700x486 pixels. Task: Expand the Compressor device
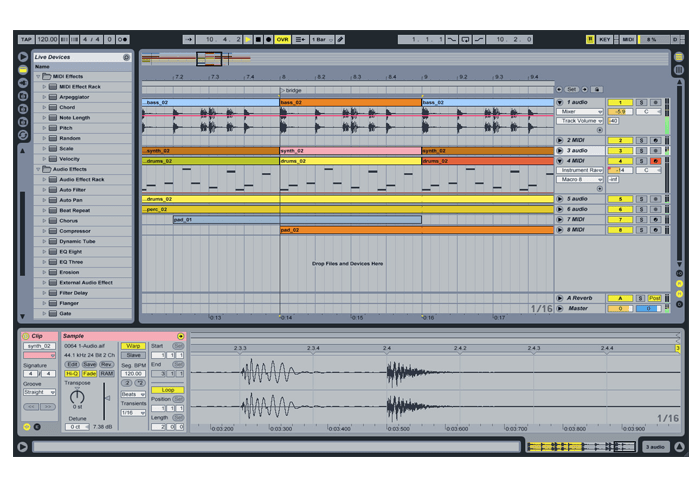pyautogui.click(x=44, y=231)
